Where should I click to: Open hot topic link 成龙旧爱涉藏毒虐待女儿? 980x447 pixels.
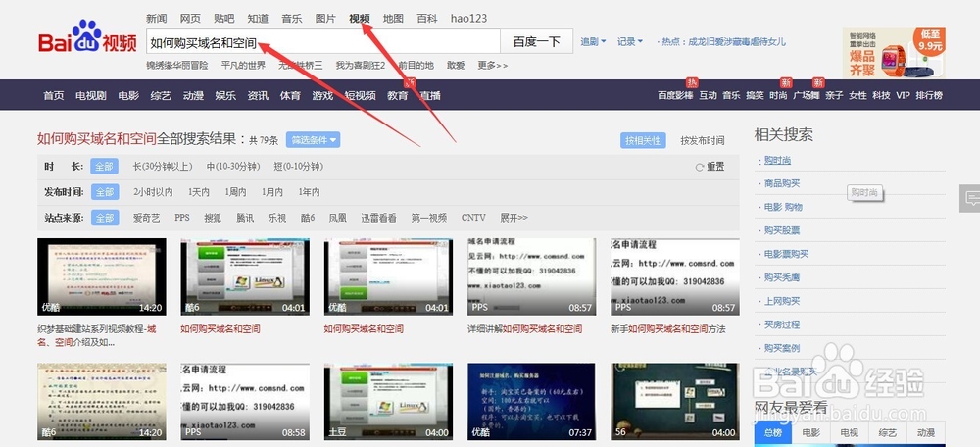[738, 42]
